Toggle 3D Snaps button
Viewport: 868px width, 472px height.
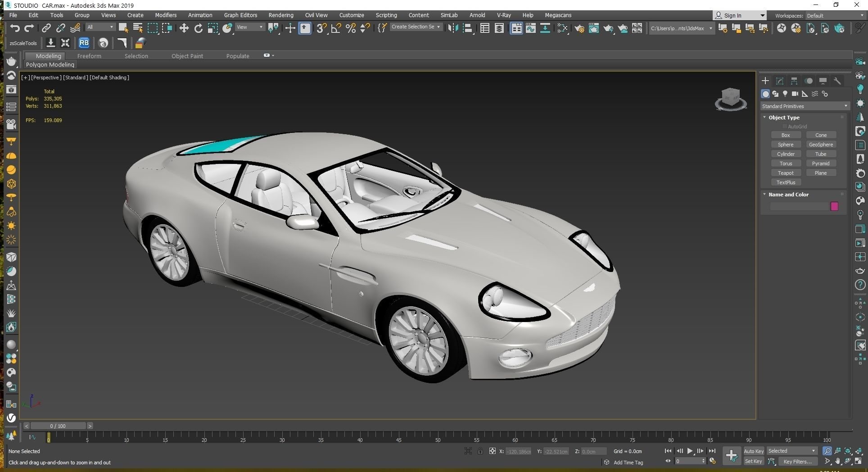click(321, 28)
